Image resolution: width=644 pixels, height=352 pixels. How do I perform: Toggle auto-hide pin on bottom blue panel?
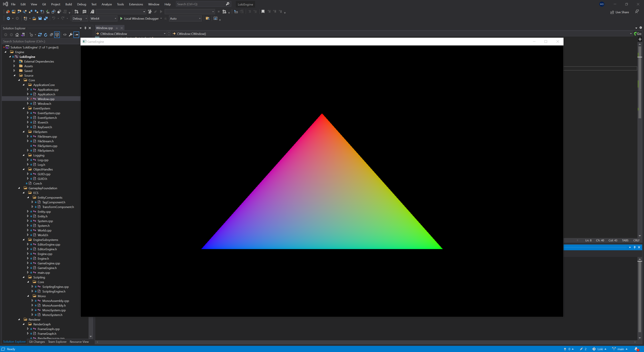(634, 247)
